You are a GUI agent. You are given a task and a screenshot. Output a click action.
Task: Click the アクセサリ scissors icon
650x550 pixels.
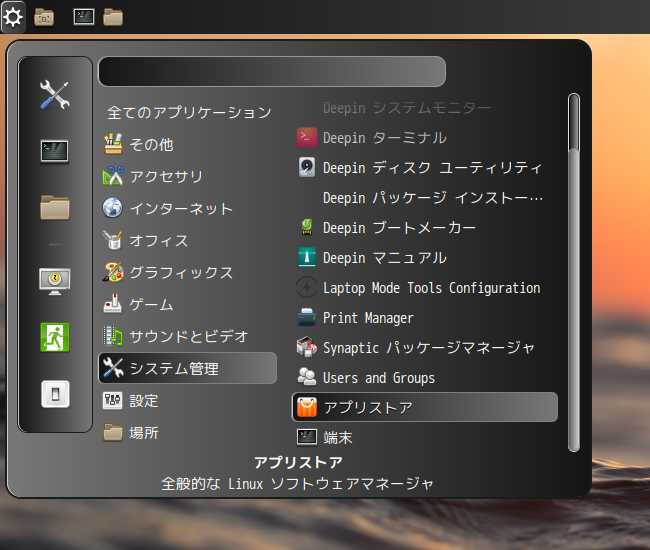113,176
